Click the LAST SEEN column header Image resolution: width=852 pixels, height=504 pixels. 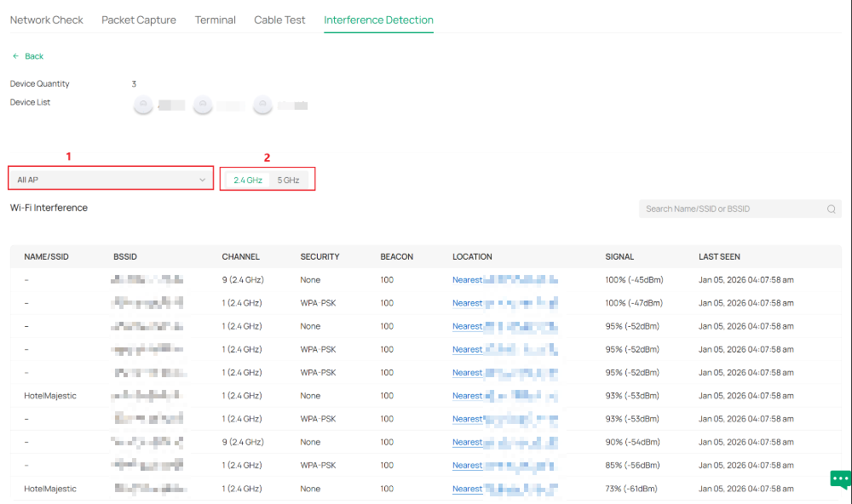tap(717, 256)
